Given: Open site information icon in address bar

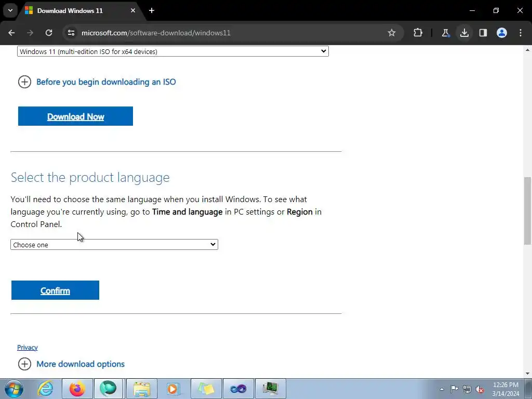Looking at the screenshot, I should pyautogui.click(x=71, y=33).
